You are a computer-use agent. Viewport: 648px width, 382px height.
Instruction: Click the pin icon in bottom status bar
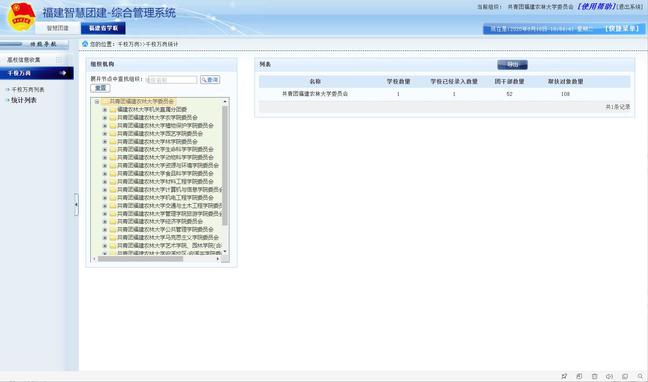[x=564, y=376]
